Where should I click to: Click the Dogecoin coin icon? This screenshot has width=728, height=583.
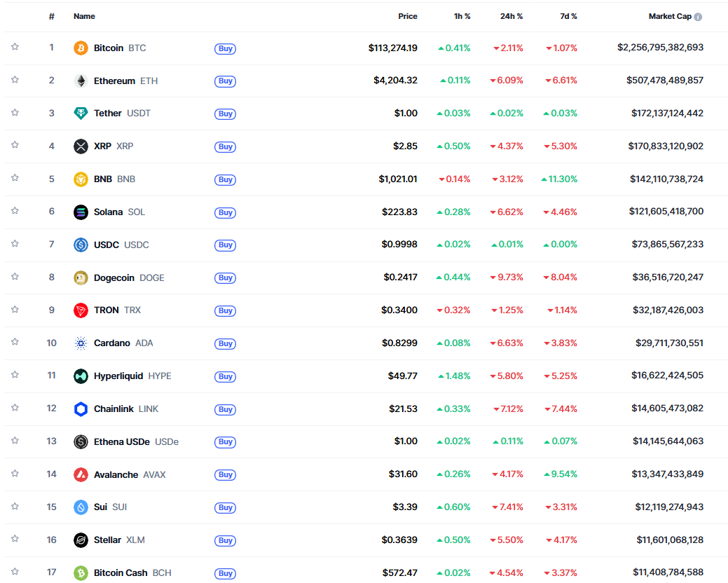(x=81, y=277)
